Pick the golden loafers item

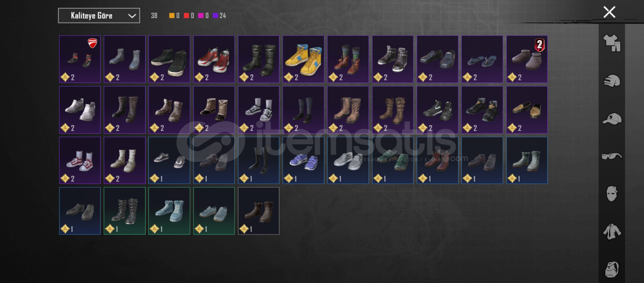click(x=527, y=110)
